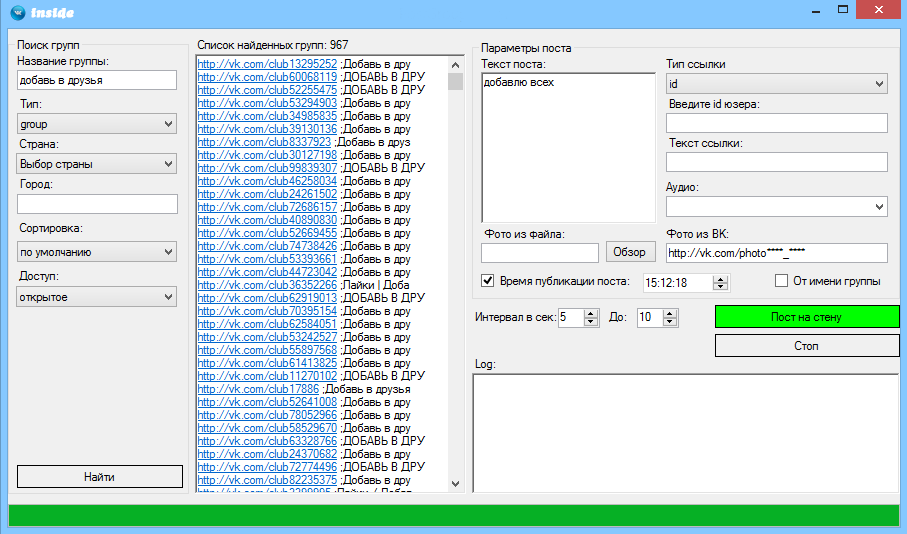
Task: Click the 'Название группы' input field
Action: 97,80
